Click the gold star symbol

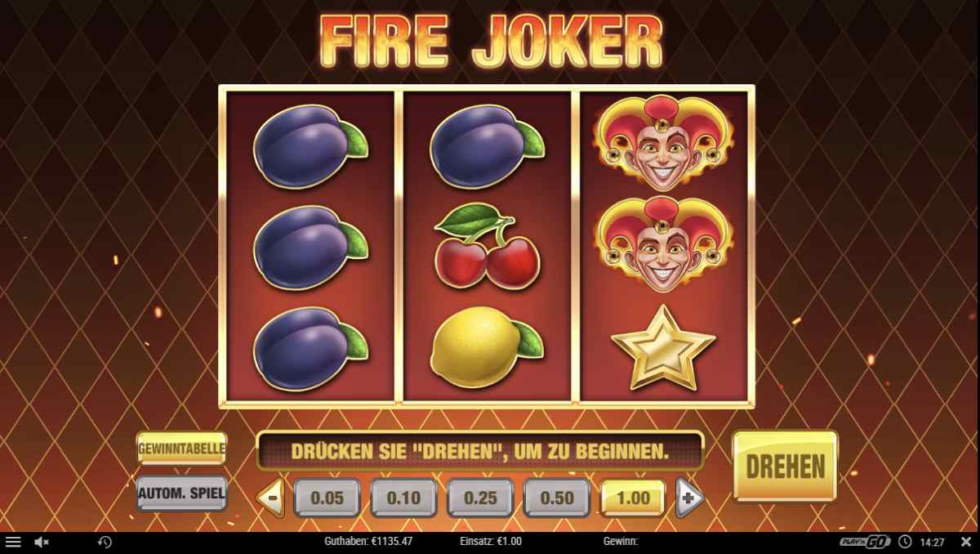point(663,347)
